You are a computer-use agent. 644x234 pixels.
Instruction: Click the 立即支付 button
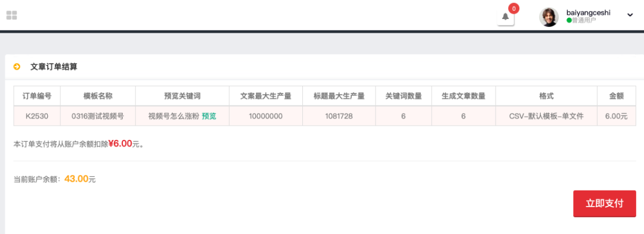(605, 204)
